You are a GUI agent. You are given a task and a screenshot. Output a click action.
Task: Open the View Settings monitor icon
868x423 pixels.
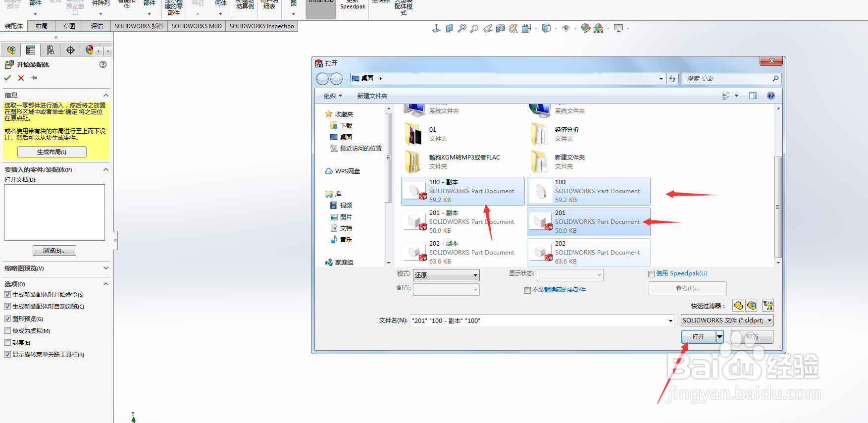(x=618, y=29)
